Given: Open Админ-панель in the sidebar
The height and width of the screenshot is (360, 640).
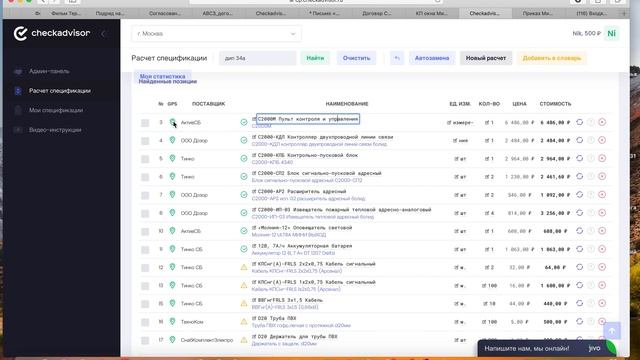Looking at the screenshot, I should point(49,71).
